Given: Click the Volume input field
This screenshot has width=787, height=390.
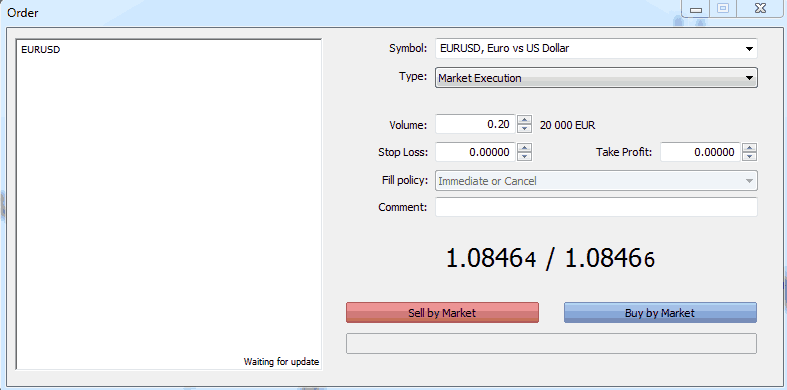Looking at the screenshot, I should [475, 124].
